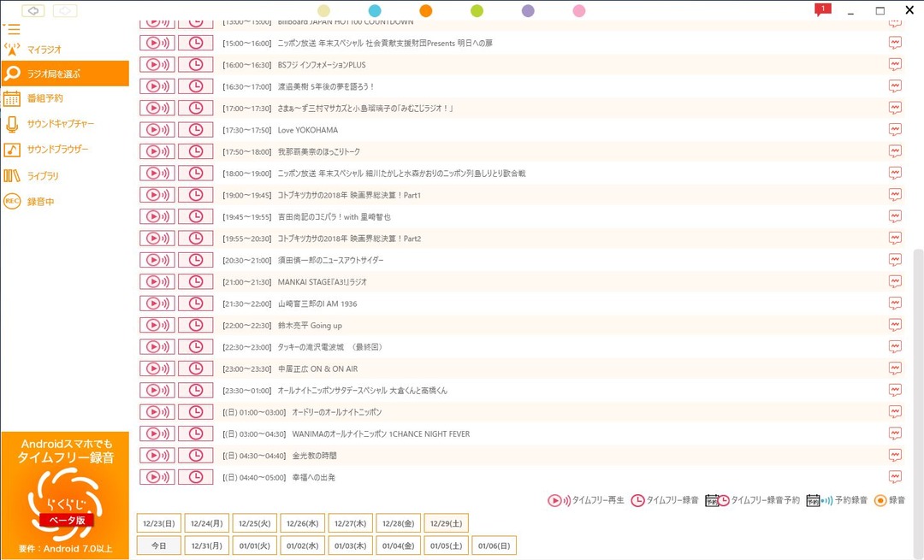Screen dimensions: 924x560
Task: Click program title コトブキツカサの2018年 映画界総決算！Part2
Action: tap(349, 239)
